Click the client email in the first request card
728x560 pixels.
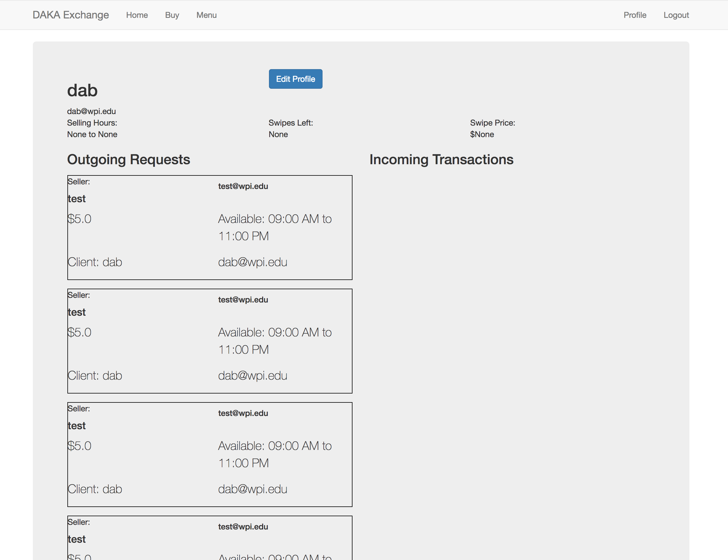click(253, 262)
